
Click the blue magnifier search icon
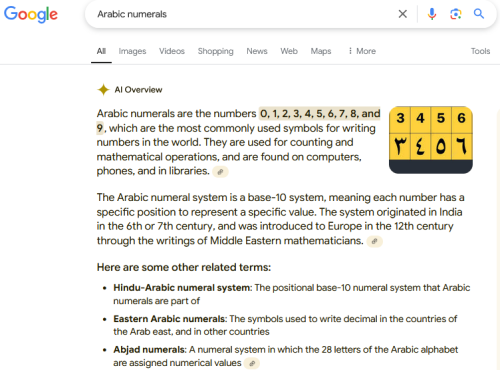tap(479, 14)
